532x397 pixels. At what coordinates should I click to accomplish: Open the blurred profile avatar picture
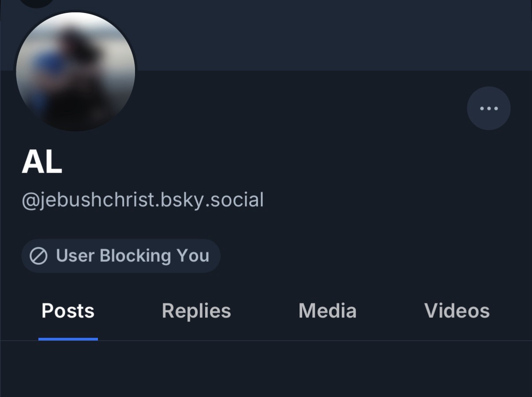point(75,72)
